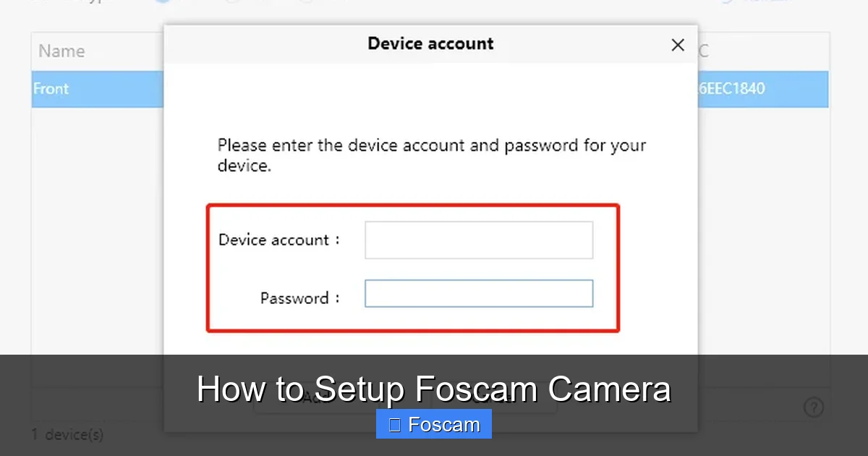The height and width of the screenshot is (456, 868).
Task: Click the highlighted Front device name cell
Action: pyautogui.click(x=51, y=88)
